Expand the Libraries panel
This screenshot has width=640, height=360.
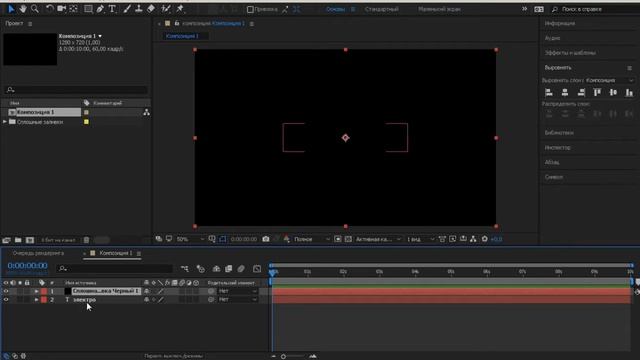point(559,133)
